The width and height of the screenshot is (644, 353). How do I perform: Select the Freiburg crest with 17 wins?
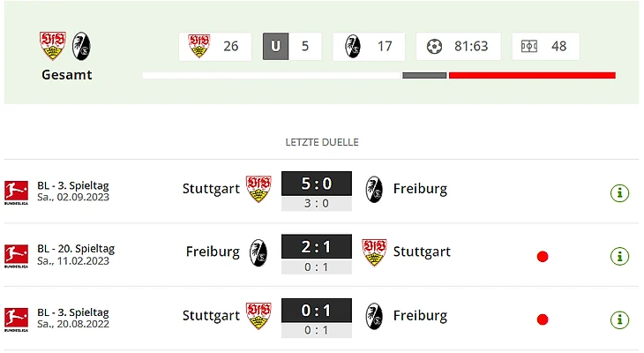(352, 46)
